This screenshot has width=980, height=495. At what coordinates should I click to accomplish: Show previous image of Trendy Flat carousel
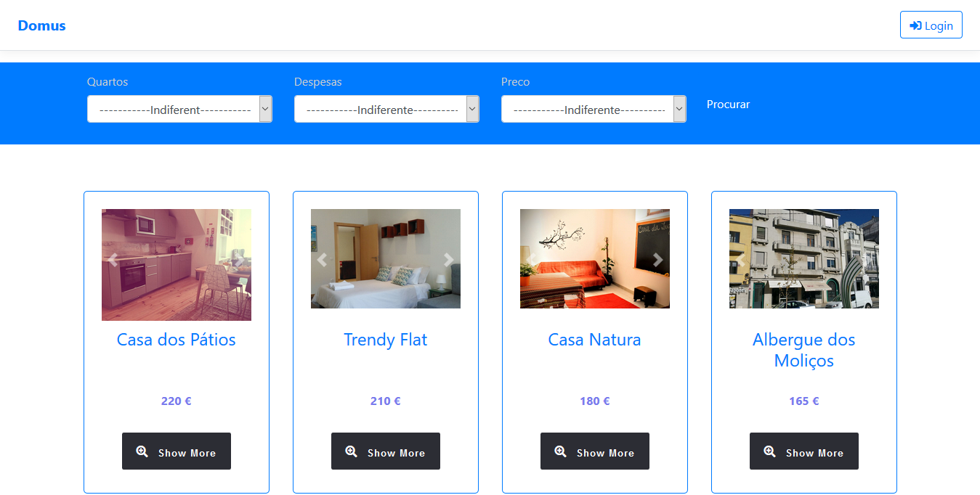(x=322, y=259)
